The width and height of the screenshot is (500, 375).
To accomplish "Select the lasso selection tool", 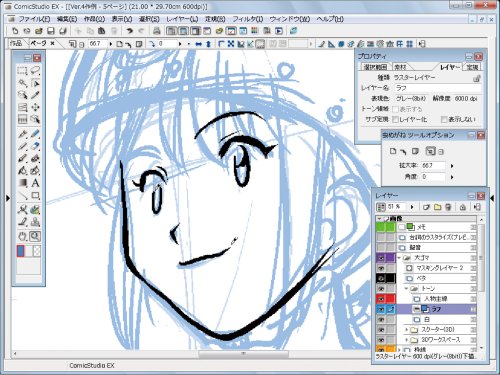I will (x=35, y=70).
